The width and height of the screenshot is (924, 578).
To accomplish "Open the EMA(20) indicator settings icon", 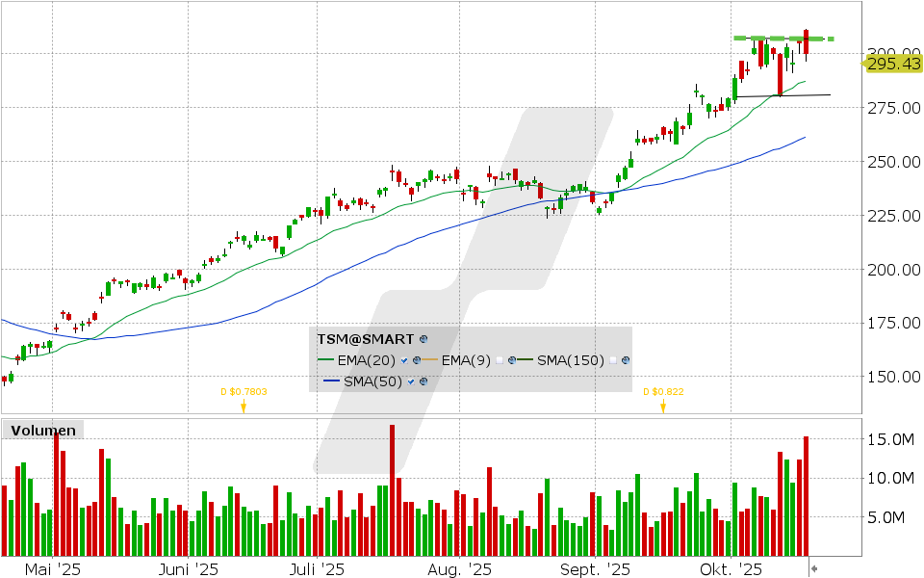I will tap(417, 360).
